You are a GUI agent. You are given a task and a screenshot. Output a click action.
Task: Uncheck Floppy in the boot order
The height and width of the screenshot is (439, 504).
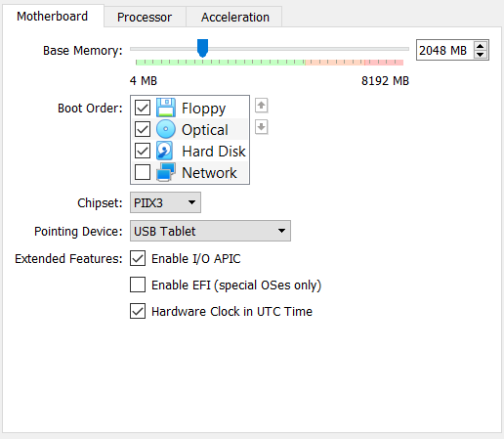tap(143, 108)
